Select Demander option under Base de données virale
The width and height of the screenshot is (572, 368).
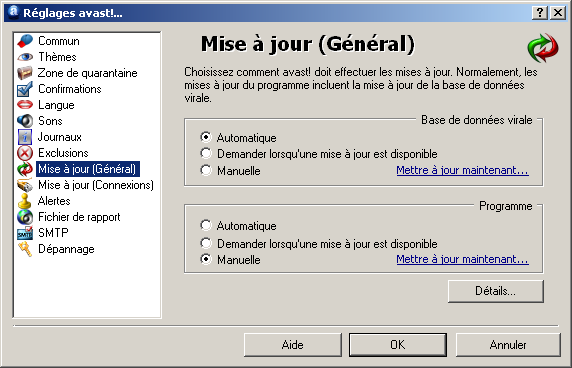319,154
